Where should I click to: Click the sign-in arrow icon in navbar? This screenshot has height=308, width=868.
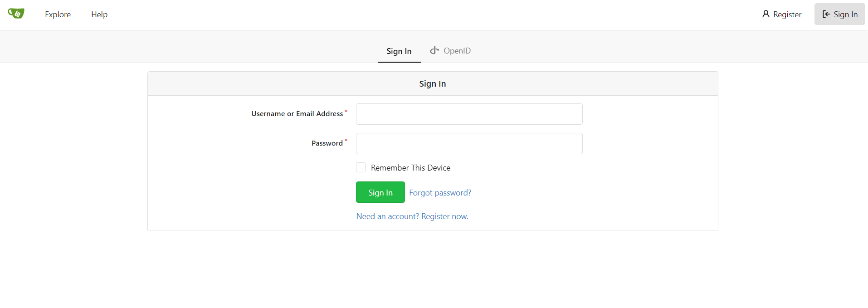(x=826, y=14)
